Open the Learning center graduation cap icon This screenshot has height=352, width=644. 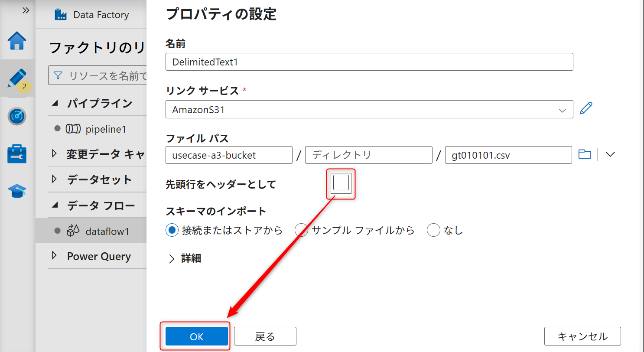tap(17, 191)
